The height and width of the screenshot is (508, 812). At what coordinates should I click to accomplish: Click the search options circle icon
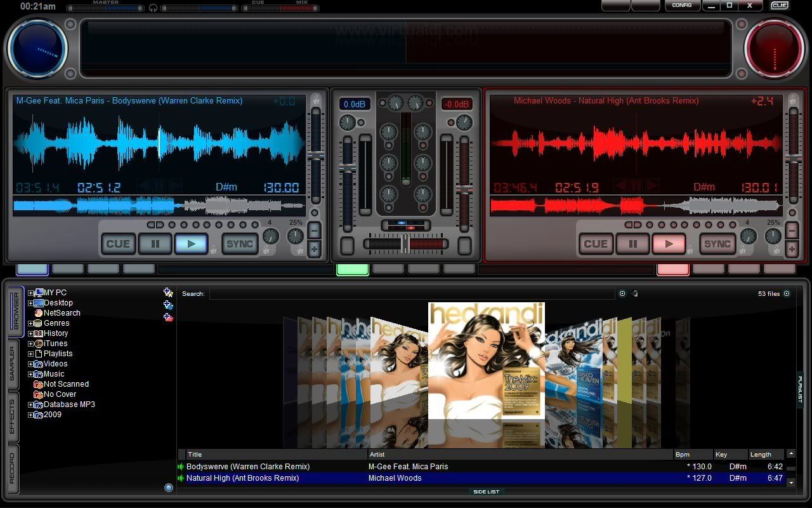622,293
